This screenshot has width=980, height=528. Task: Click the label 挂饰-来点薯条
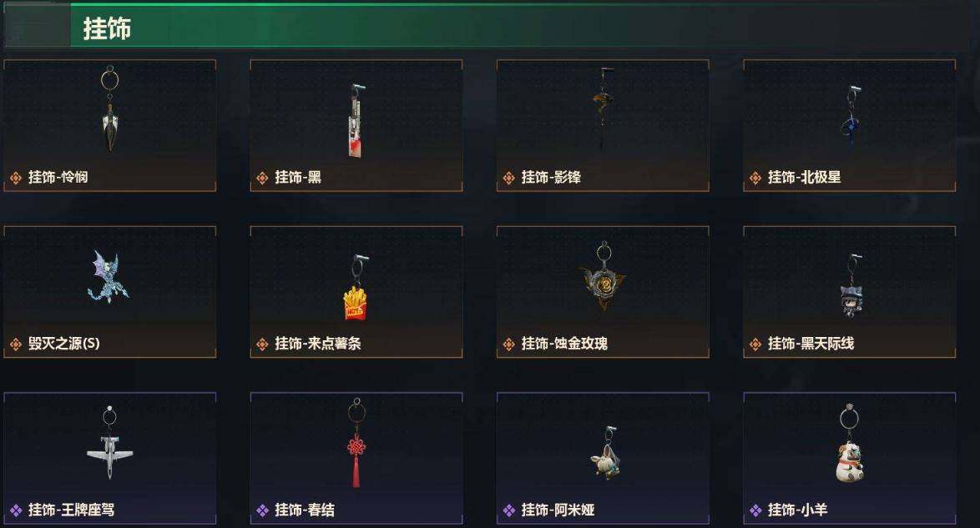pos(317,343)
